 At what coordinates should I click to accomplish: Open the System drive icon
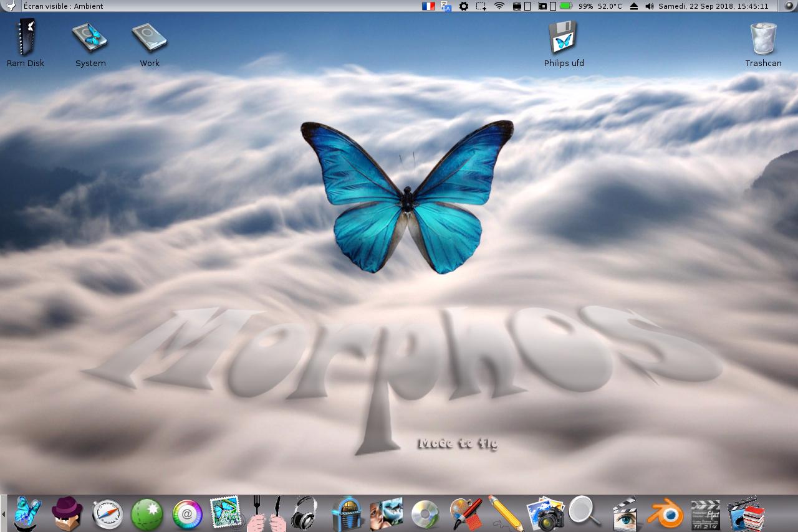coord(90,37)
